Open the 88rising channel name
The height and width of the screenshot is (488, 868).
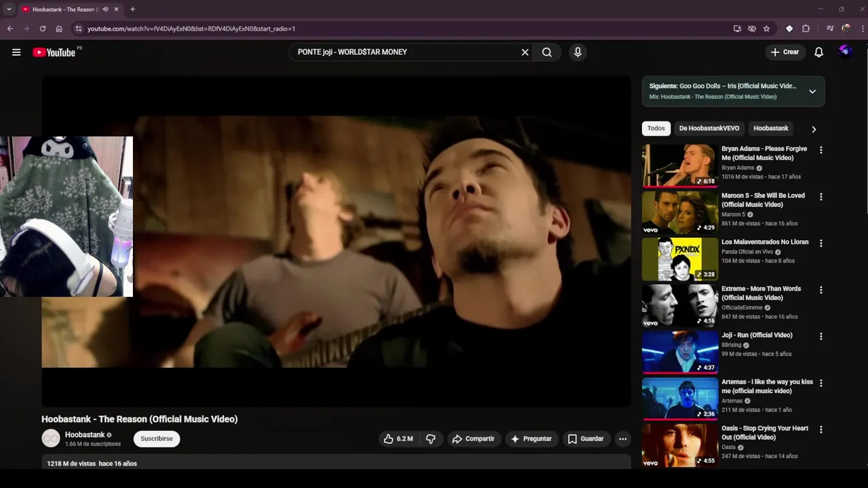pyautogui.click(x=732, y=345)
